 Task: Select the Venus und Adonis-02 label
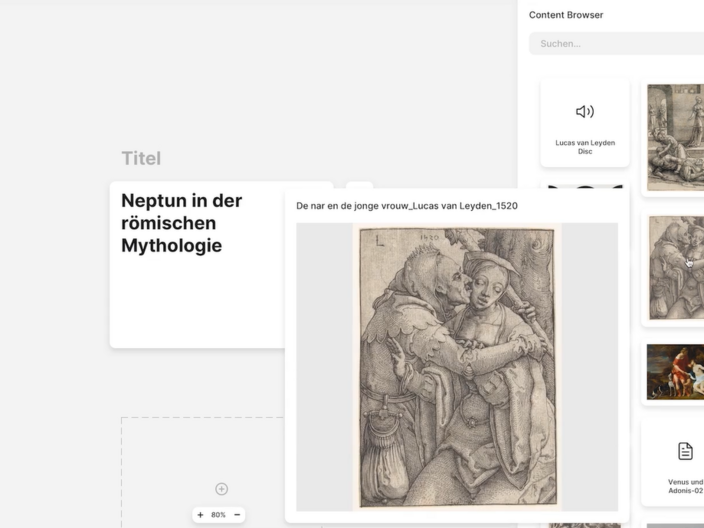685,486
